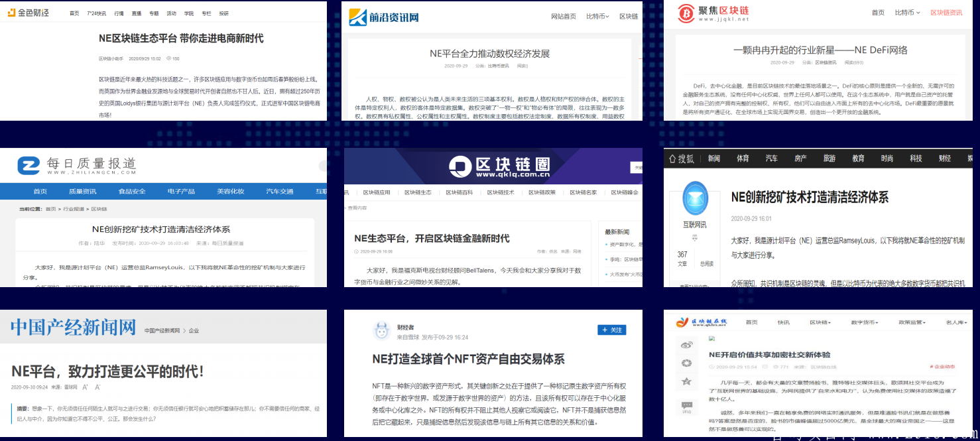Click the 关注 follow button
Viewport: 980px width, 441px height.
click(x=611, y=330)
